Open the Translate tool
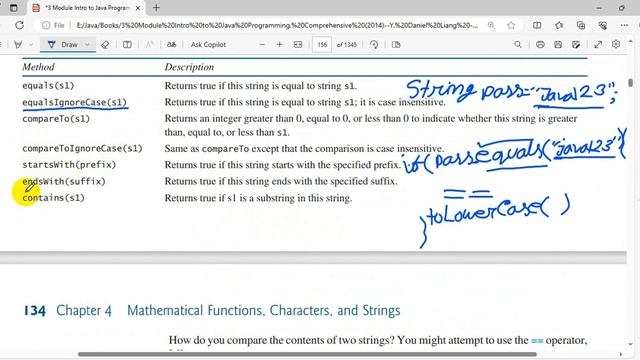This screenshot has width=640, height=360. (171, 44)
